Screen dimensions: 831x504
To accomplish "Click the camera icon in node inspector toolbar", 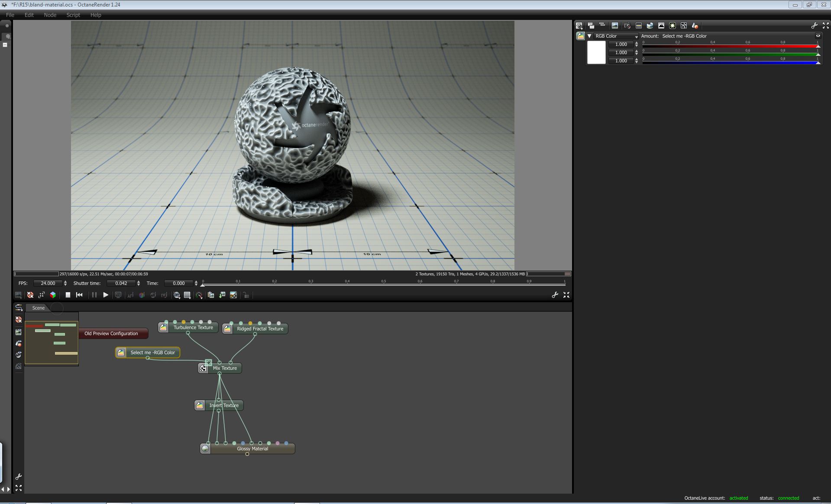I will [x=627, y=26].
